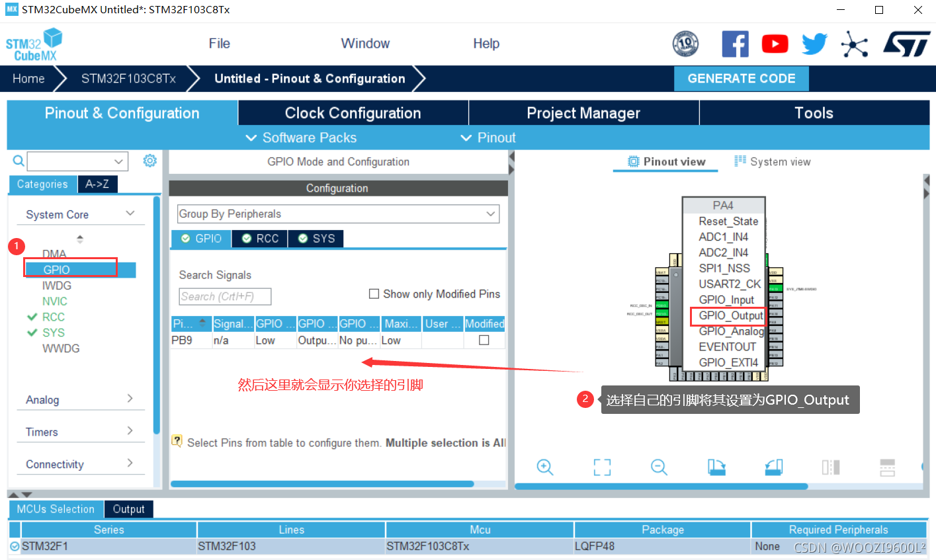Switch to Project Manager tab
The width and height of the screenshot is (936, 560).
click(x=583, y=113)
